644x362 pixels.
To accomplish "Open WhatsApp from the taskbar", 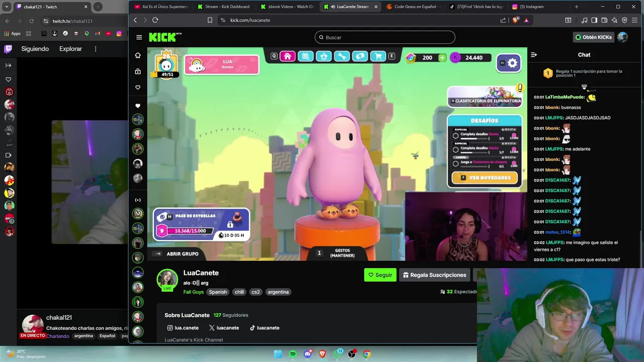I will (x=338, y=354).
